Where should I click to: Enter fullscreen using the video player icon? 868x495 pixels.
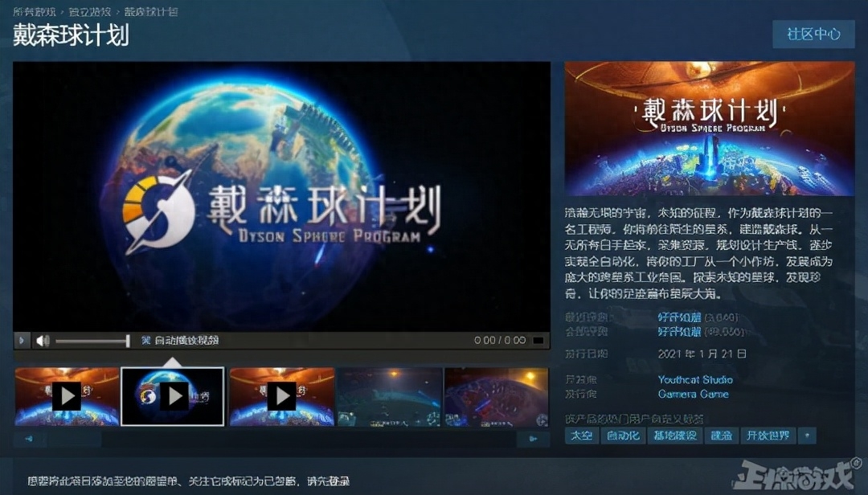coord(538,341)
